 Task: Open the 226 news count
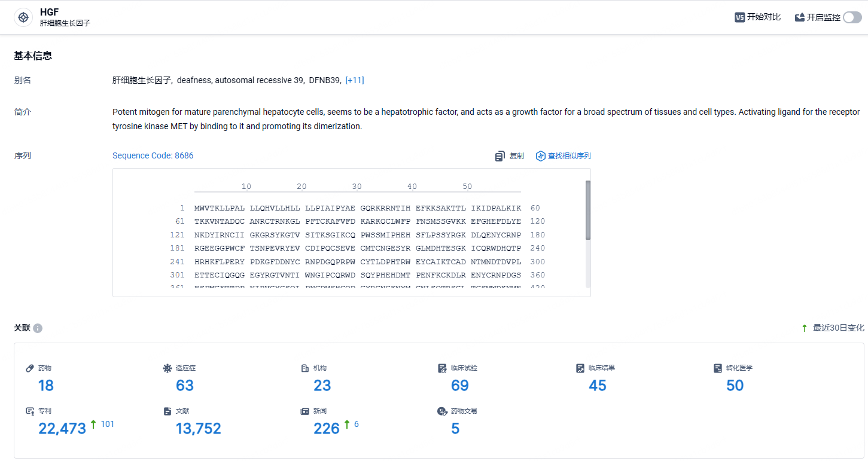(x=327, y=429)
